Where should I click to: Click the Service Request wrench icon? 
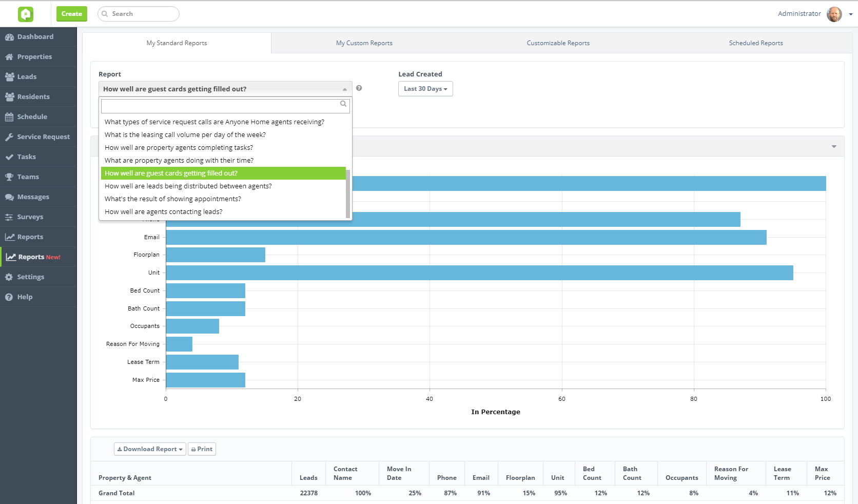pos(9,137)
